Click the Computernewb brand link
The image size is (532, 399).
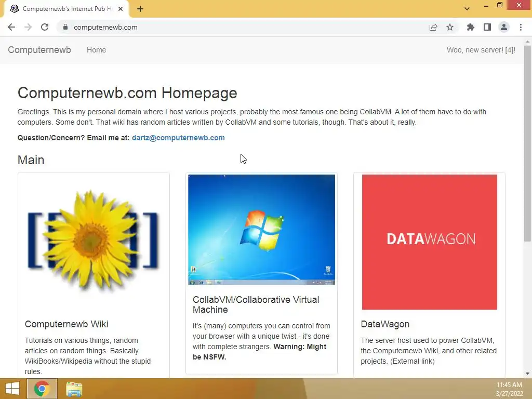(x=39, y=50)
